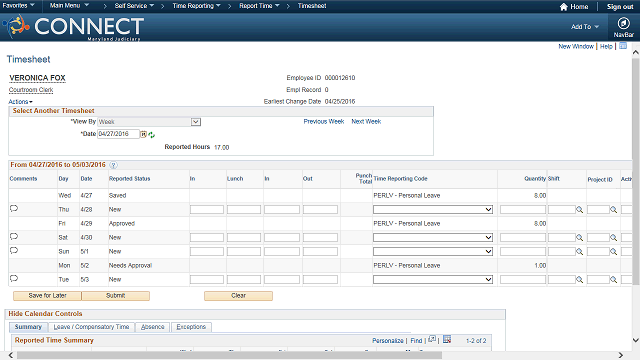Click Shift lookup magnifier on Thu row
Image resolution: width=640 pixels, height=360 pixels.
[579, 209]
